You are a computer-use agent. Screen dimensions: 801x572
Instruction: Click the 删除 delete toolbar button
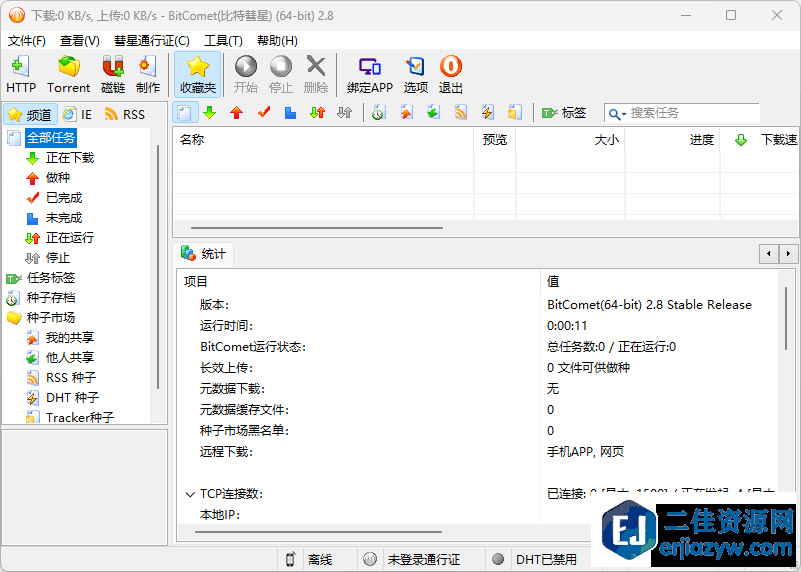tap(316, 75)
